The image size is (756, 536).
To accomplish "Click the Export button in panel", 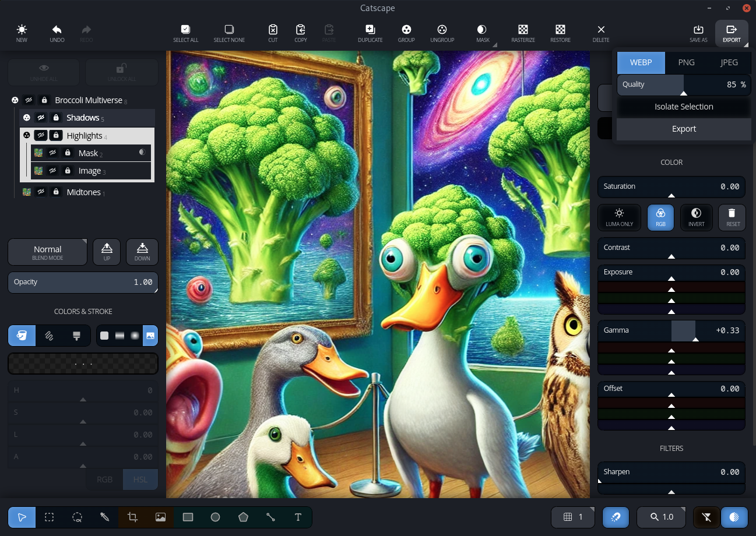I will tap(684, 129).
